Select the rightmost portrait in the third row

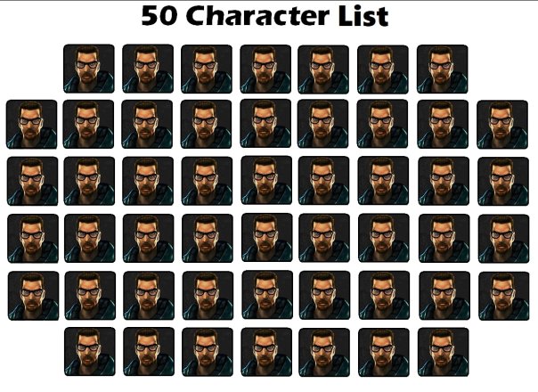(503, 182)
